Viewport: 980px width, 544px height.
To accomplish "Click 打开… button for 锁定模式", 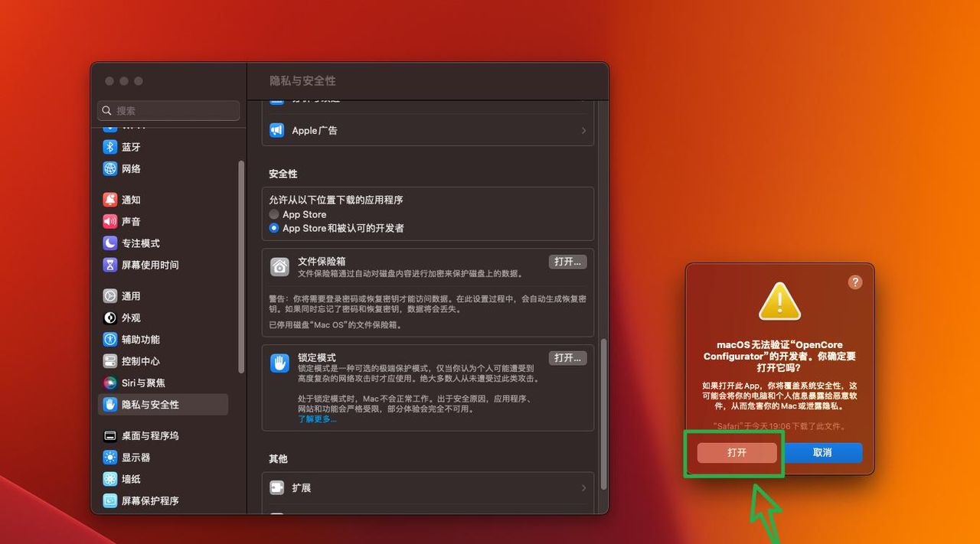I will 567,358.
